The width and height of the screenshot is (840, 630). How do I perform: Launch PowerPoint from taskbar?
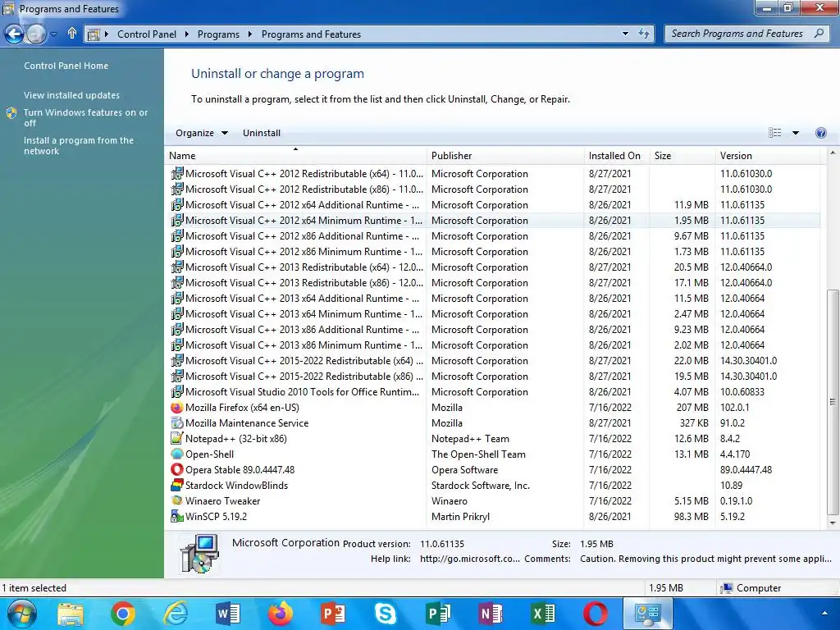coord(333,614)
